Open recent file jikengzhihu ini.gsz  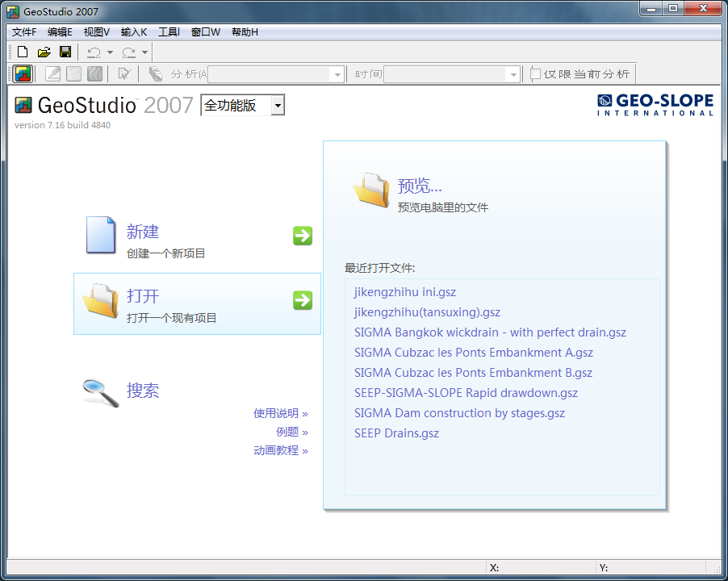click(405, 292)
